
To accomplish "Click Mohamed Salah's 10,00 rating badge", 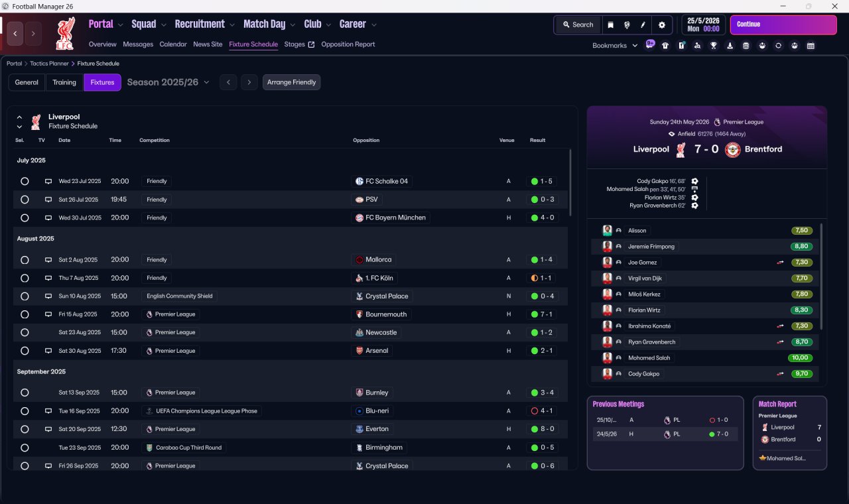I will [800, 358].
